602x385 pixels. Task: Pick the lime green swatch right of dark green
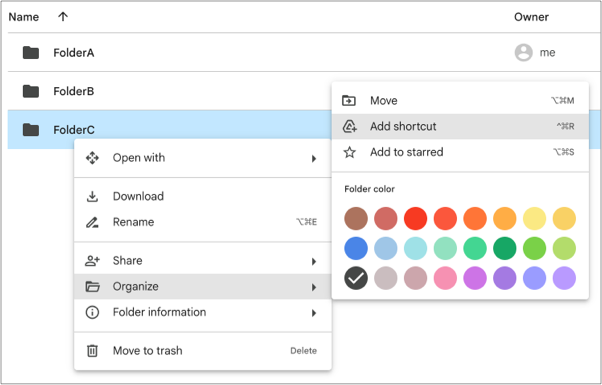[534, 248]
